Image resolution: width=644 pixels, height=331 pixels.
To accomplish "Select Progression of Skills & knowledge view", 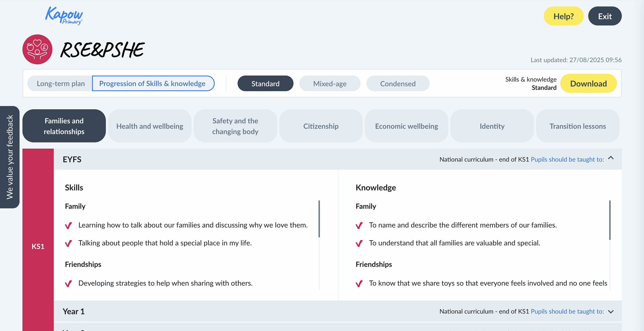I will point(153,84).
